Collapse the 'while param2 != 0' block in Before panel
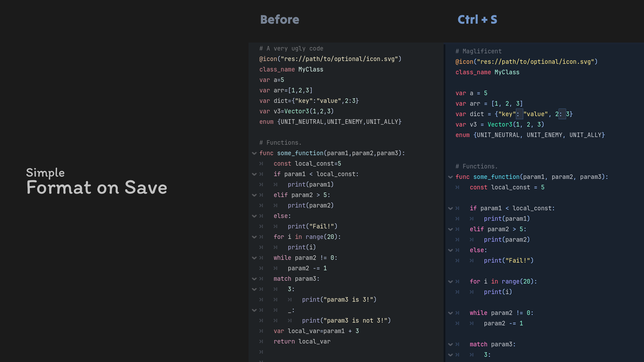This screenshot has width=644, height=362. pyautogui.click(x=254, y=258)
